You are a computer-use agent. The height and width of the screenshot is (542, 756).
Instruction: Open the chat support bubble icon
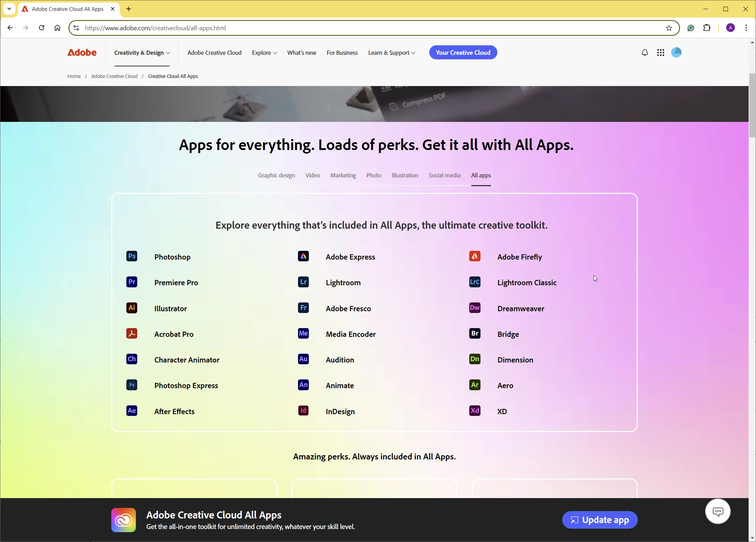tap(718, 511)
